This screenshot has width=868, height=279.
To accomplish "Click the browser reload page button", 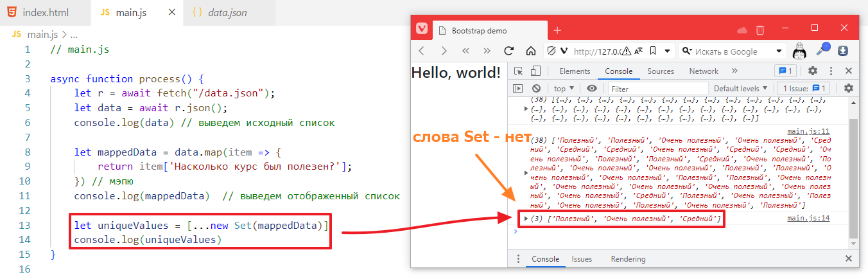I will pyautogui.click(x=509, y=51).
